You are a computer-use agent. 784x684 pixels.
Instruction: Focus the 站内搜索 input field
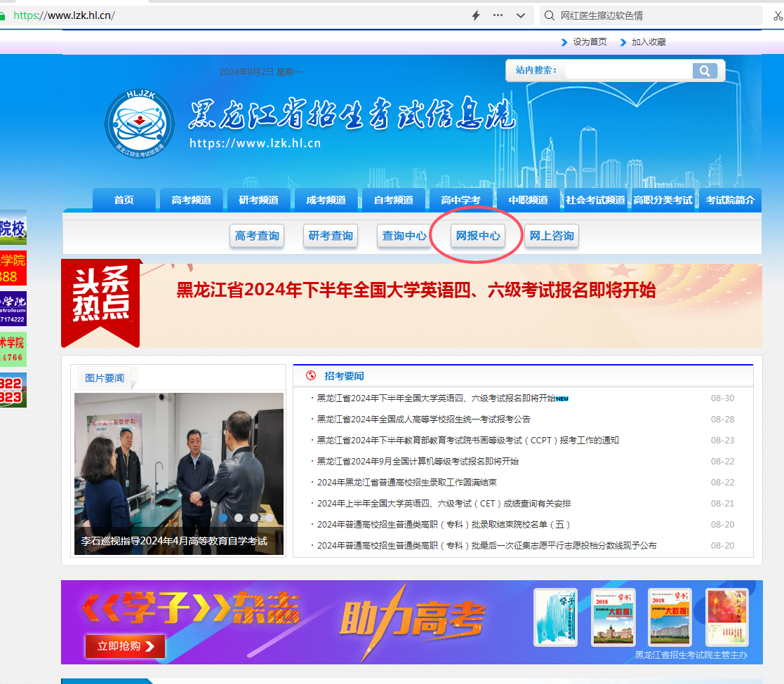(x=627, y=71)
